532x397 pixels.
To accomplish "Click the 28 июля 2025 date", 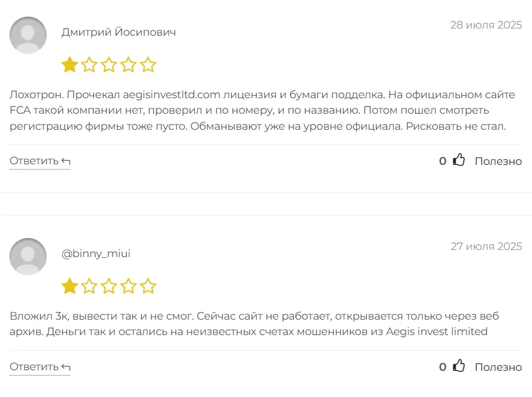I will (x=486, y=25).
